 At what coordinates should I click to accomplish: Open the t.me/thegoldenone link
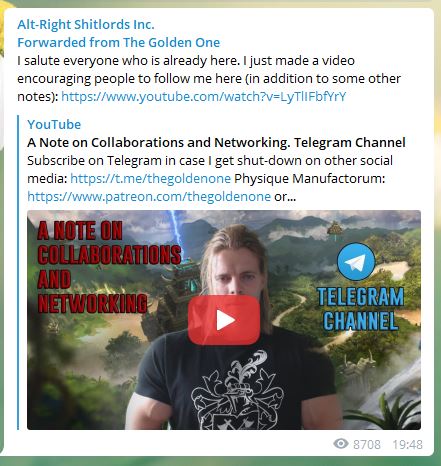pyautogui.click(x=150, y=178)
